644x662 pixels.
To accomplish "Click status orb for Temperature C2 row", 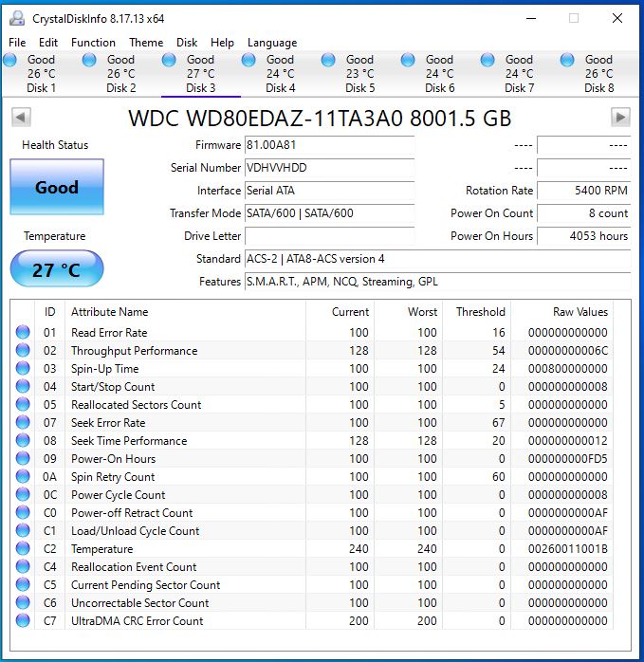I will [23, 548].
